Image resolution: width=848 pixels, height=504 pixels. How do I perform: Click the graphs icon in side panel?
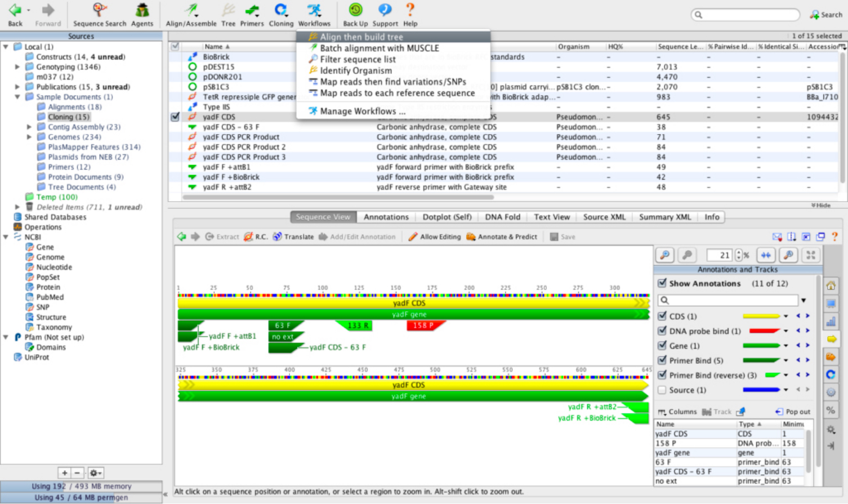(831, 322)
